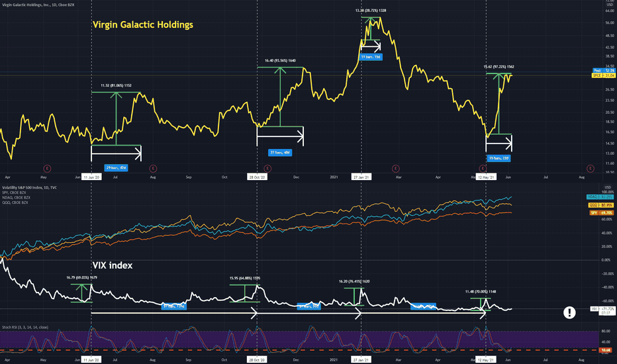Select the '16.20 (76.41%) 1620' VIX measurement label

tap(354, 281)
